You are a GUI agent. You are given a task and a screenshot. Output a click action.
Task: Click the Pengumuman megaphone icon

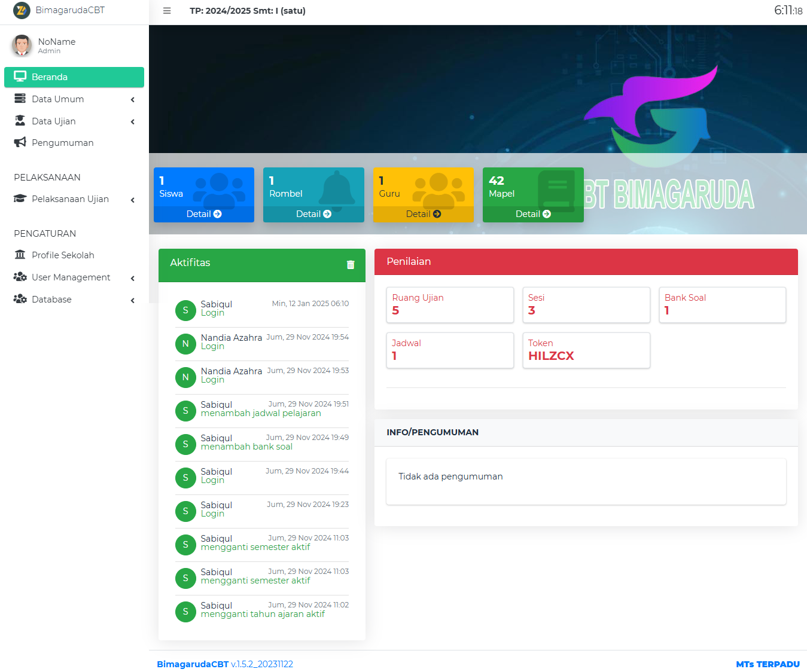click(20, 142)
